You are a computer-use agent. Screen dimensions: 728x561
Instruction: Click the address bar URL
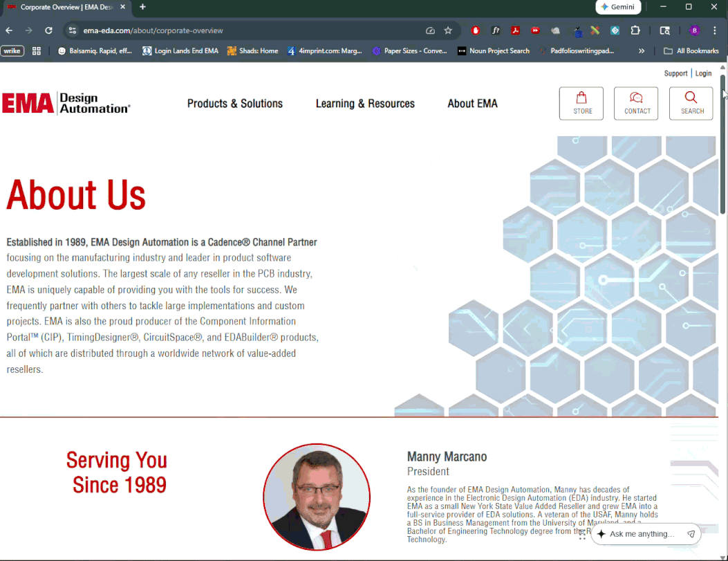pos(153,30)
